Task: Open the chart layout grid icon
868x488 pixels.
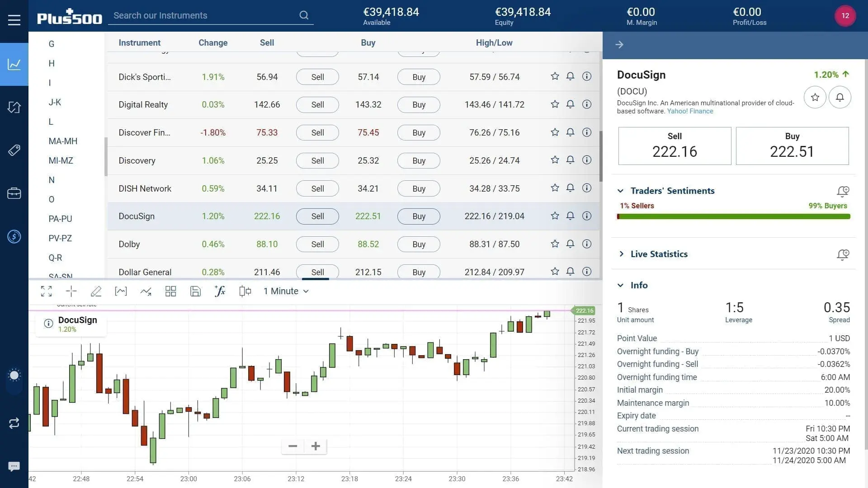Action: point(170,291)
